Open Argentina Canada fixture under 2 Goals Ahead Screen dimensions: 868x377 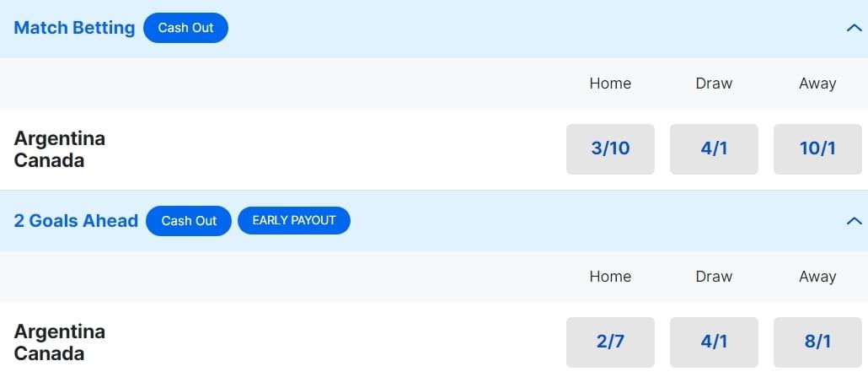point(60,342)
